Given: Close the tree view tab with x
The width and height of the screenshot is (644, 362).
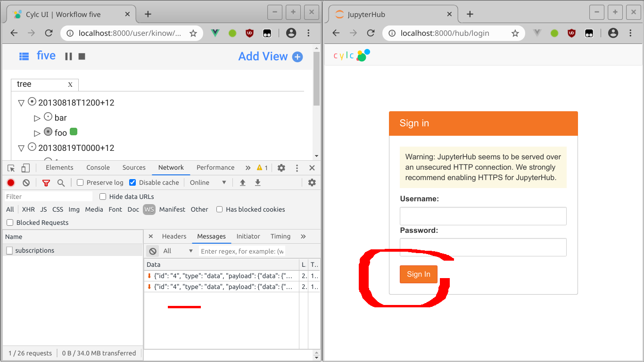Looking at the screenshot, I should click(70, 84).
